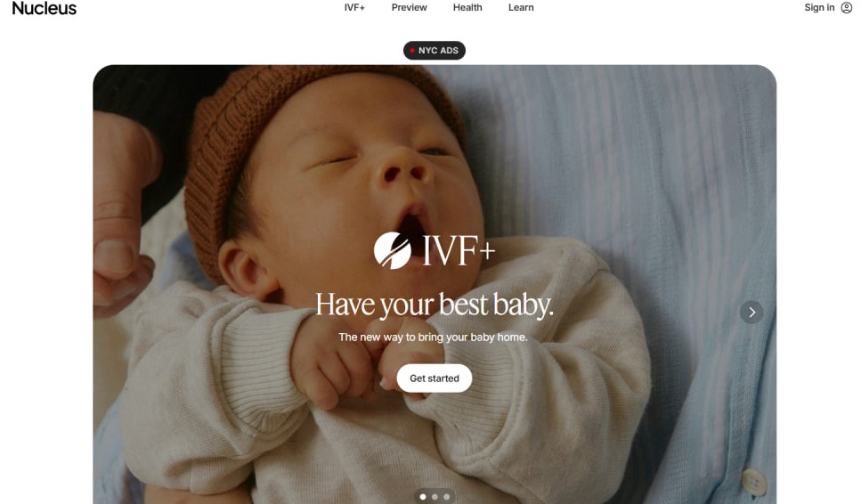Open the IVF+ navigation menu item
This screenshot has height=504, width=861.
(354, 8)
